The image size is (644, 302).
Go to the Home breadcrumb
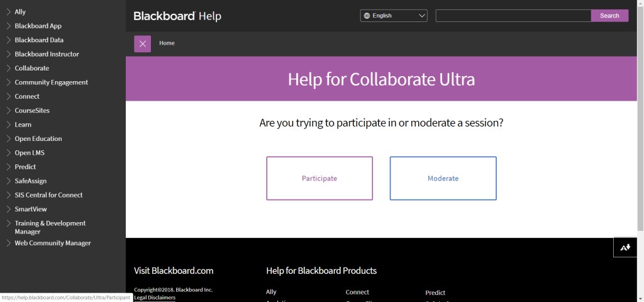tap(167, 43)
